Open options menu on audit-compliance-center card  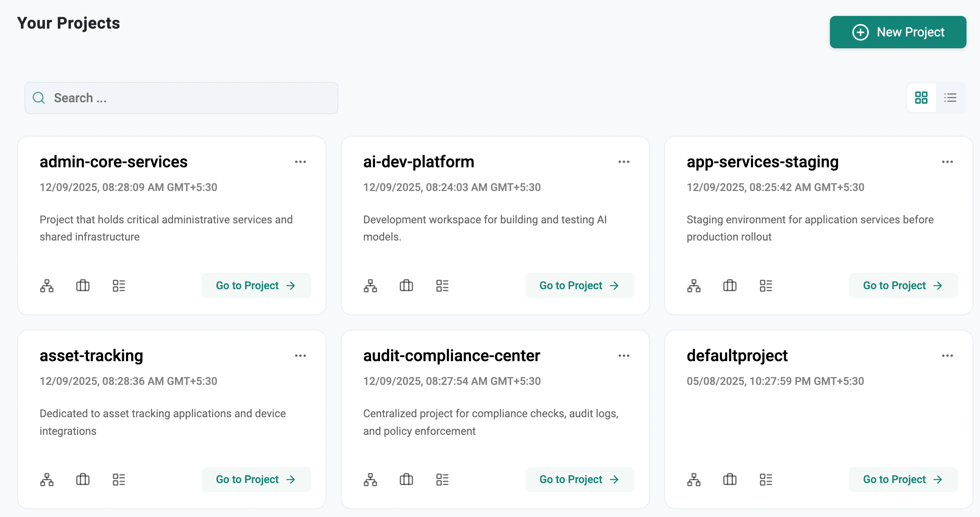coord(624,356)
